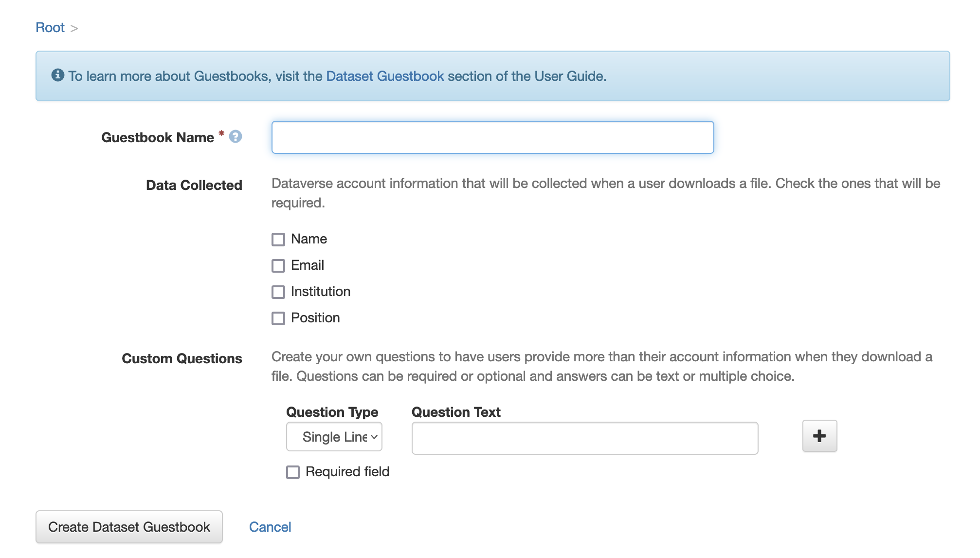This screenshot has width=980, height=558.
Task: Click the breadcrumb separator arrow after Root
Action: tap(74, 29)
